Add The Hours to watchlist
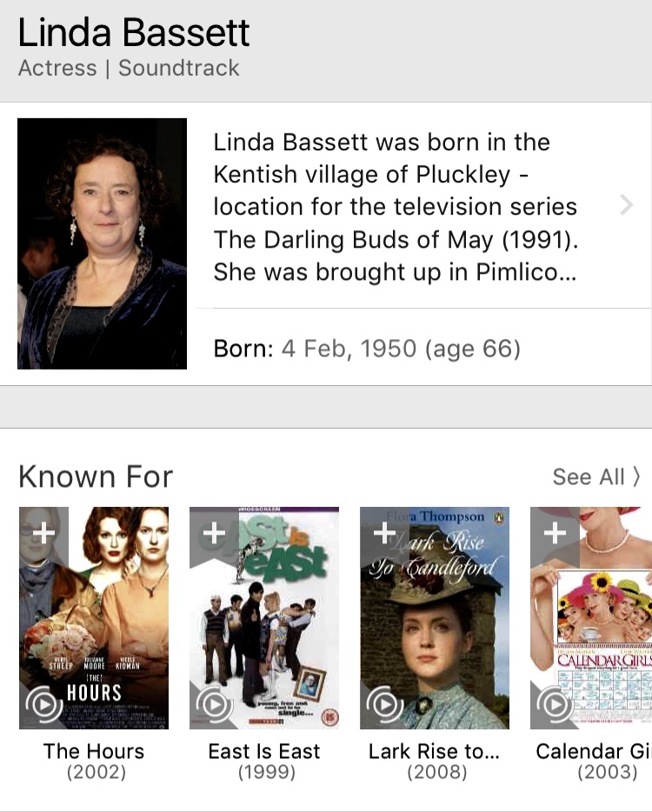The height and width of the screenshot is (812, 652). tap(43, 532)
